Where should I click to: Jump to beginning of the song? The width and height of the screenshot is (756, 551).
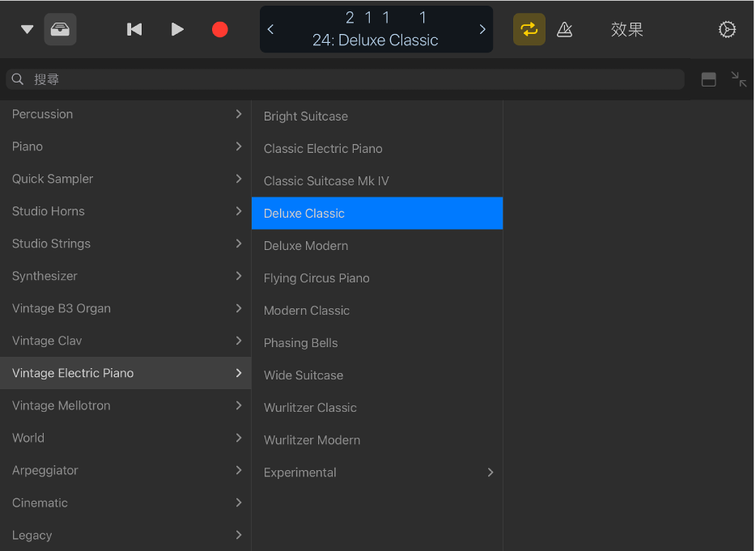click(x=134, y=30)
